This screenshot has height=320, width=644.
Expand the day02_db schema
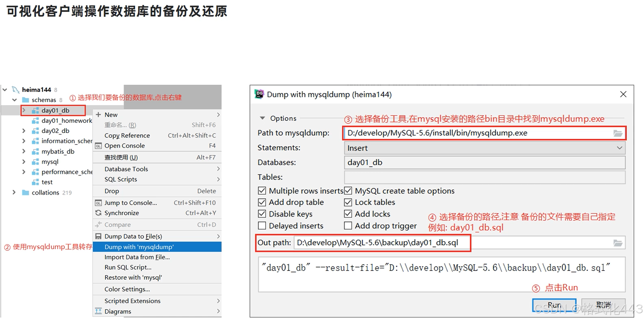coord(24,131)
